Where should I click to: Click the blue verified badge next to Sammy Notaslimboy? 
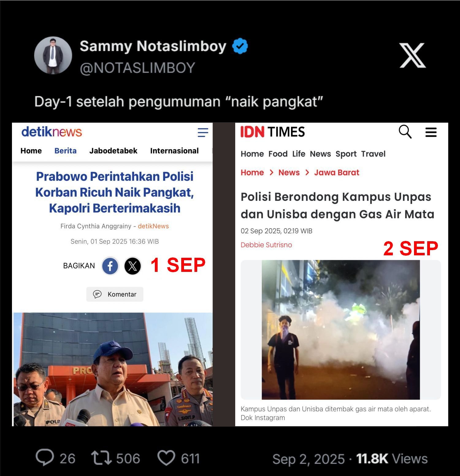(240, 46)
